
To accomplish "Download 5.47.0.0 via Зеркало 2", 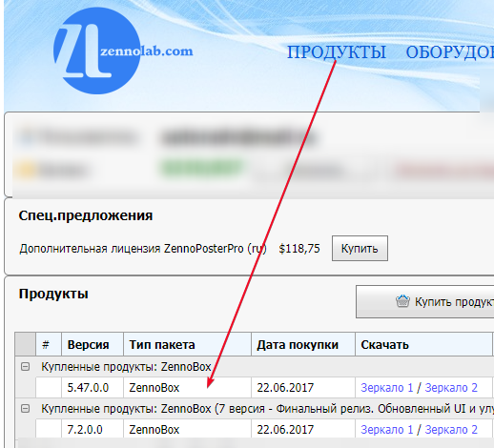I will [451, 388].
